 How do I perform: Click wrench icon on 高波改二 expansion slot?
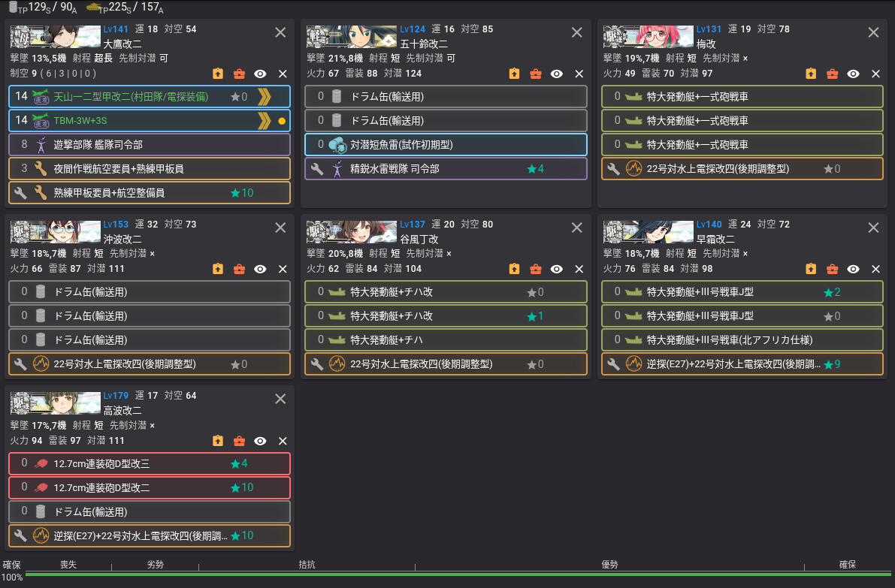(x=20, y=535)
